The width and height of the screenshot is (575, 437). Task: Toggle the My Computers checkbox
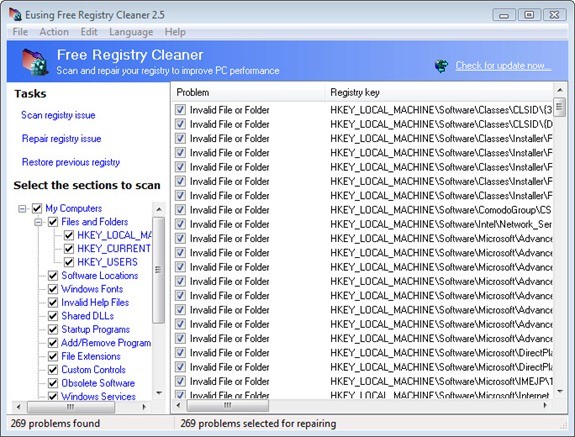(37, 208)
